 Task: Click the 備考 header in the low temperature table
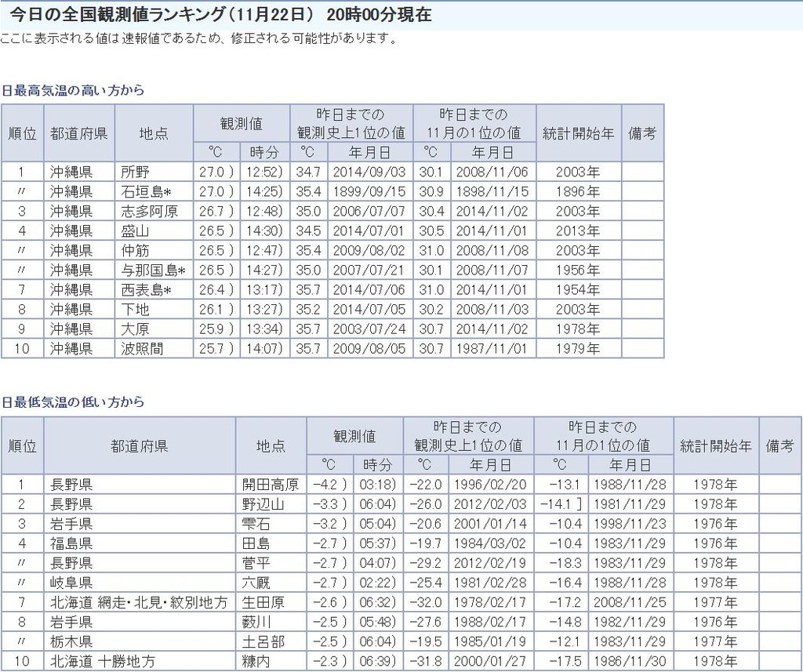780,445
